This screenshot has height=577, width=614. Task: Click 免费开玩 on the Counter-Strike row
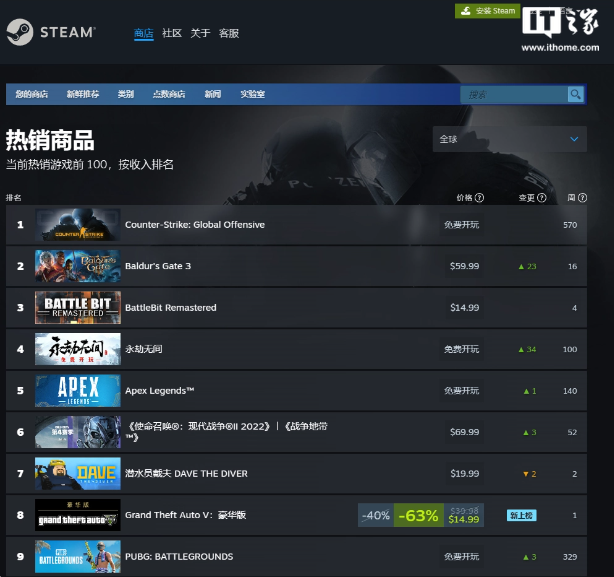tap(461, 225)
